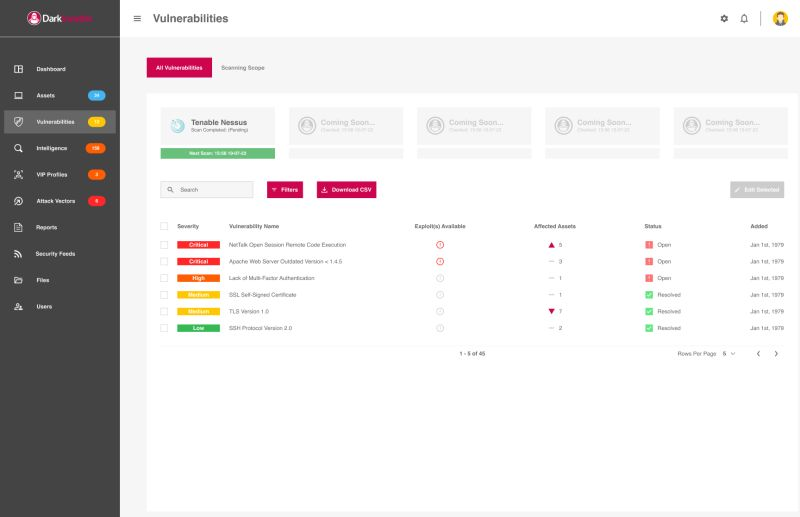
Task: Click the Affected Assets column header
Action: click(555, 226)
